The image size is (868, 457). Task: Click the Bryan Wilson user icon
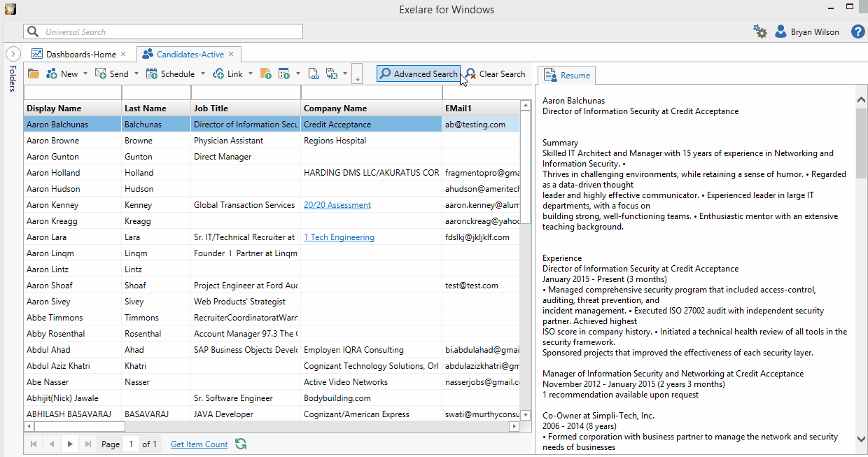click(780, 31)
